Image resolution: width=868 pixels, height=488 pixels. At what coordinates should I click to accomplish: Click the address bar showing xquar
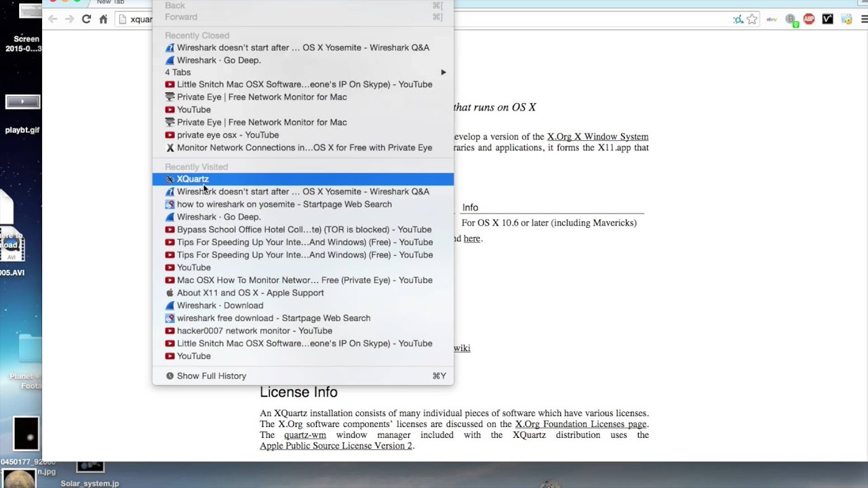point(140,19)
